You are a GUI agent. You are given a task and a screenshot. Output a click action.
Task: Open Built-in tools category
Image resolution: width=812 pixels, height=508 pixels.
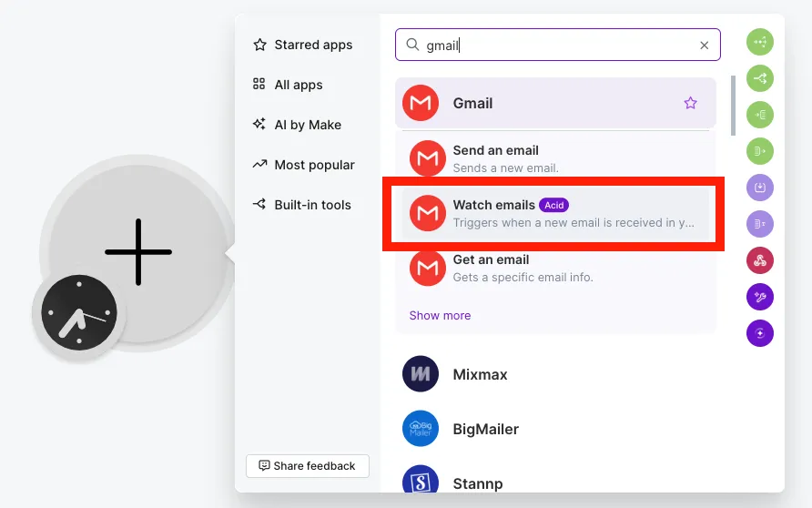coord(302,205)
